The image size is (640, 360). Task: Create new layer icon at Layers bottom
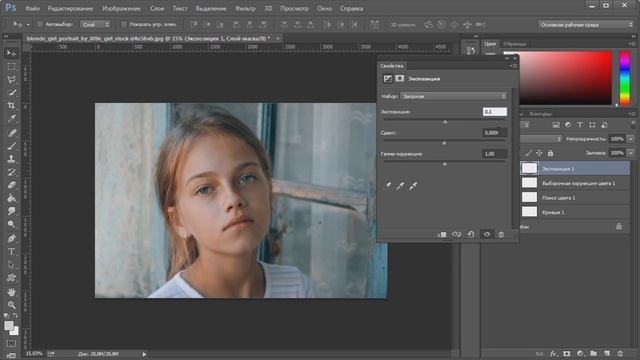click(607, 353)
